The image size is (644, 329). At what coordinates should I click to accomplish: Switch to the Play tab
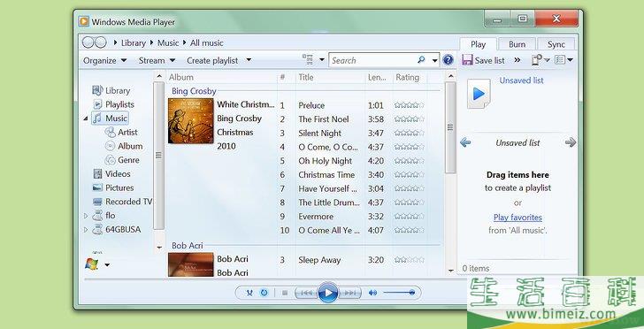tap(478, 44)
